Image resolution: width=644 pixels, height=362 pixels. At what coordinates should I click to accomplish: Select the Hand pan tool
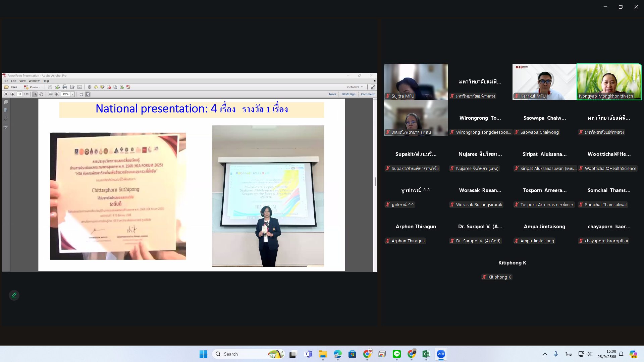(41, 94)
